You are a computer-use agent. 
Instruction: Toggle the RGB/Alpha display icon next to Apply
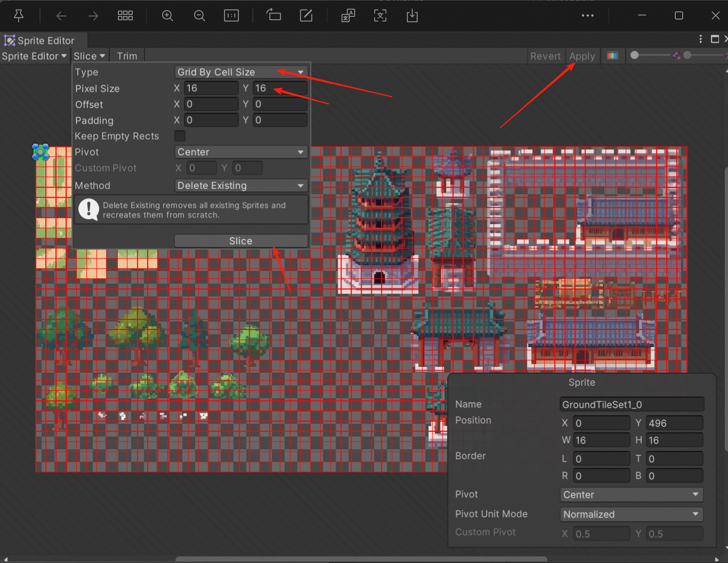612,55
